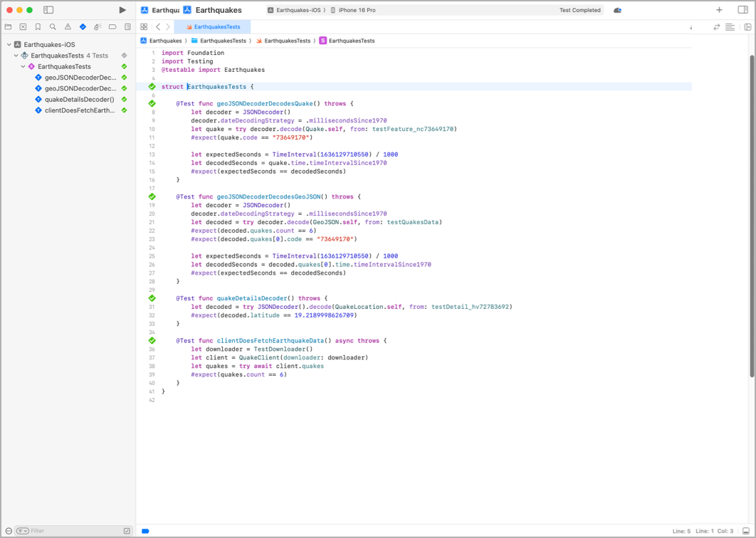The width and height of the screenshot is (756, 538).
Task: Click the testFeature_nc73649170 identifier
Action: pyautogui.click(x=414, y=130)
